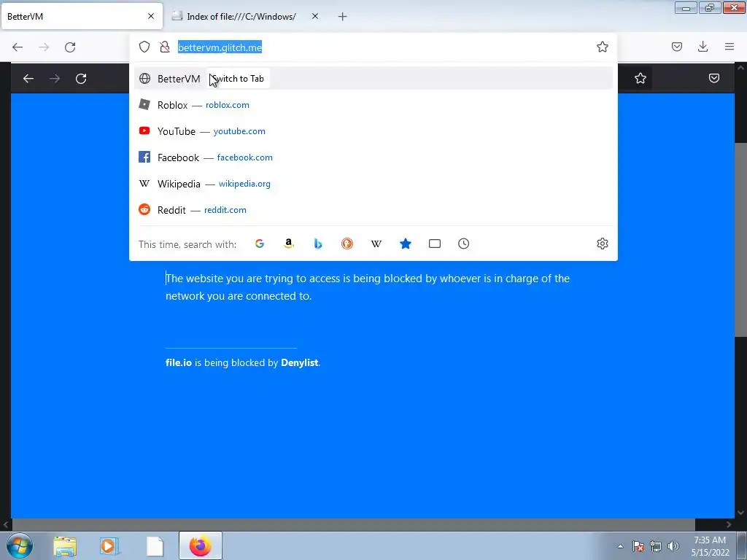
Task: Reload page with outer browser refresh icon
Action: (70, 47)
